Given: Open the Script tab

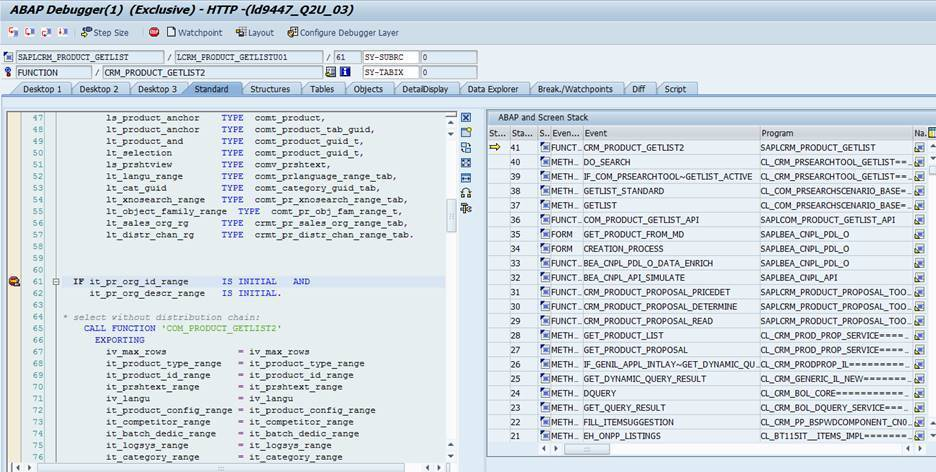Looking at the screenshot, I should click(x=675, y=89).
